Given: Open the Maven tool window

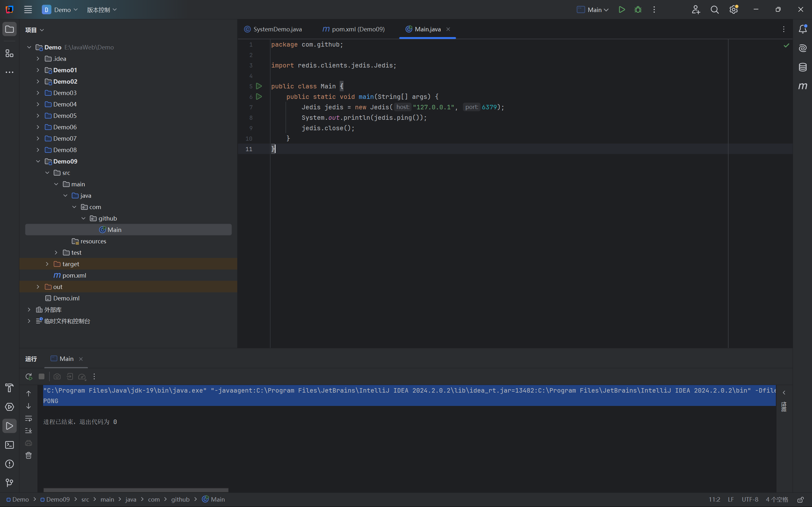Looking at the screenshot, I should [802, 86].
